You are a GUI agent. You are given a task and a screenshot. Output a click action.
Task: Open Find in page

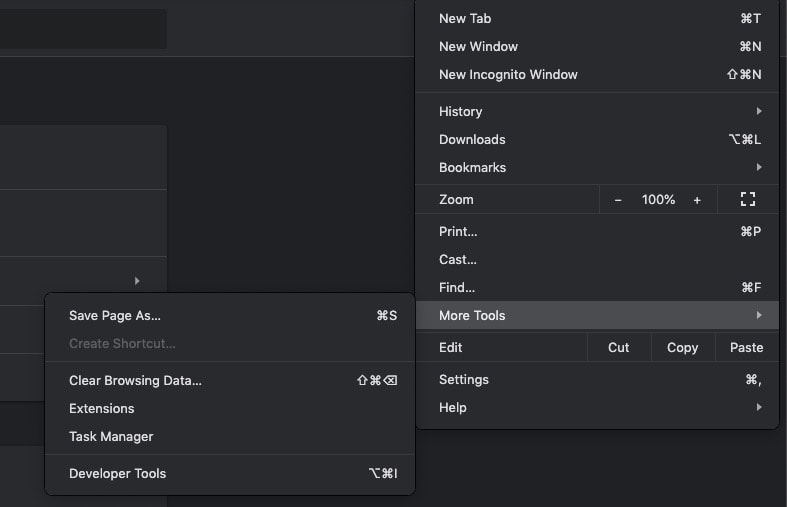(x=457, y=287)
